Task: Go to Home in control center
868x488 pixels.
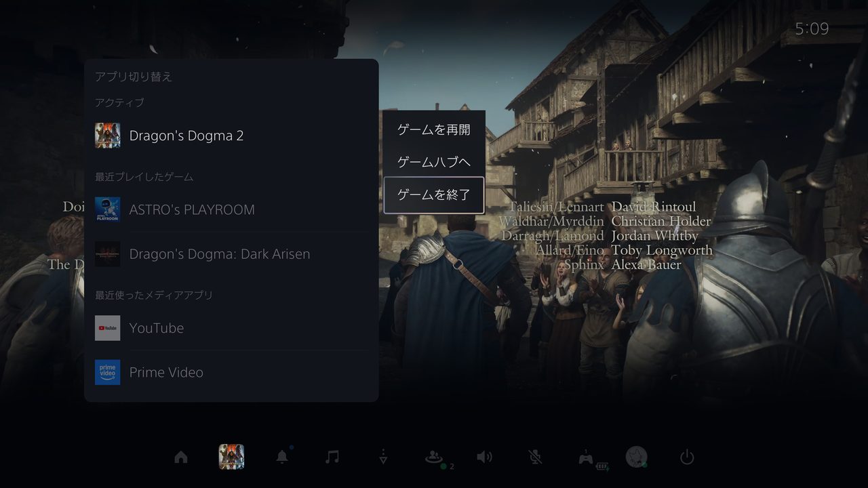Action: click(180, 457)
